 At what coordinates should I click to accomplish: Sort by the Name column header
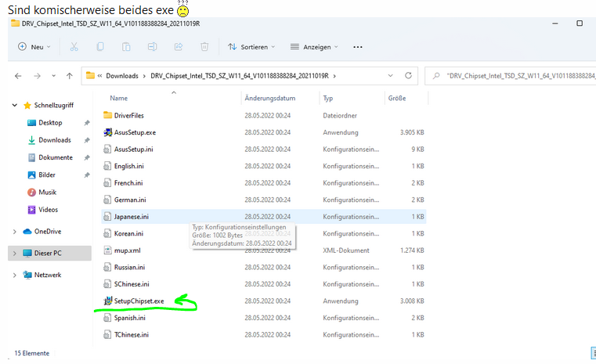[118, 98]
